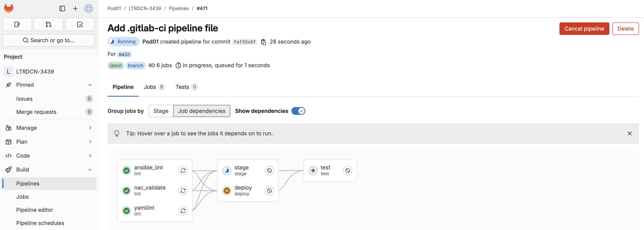The image size is (644, 230).
Task: Click the Search or go to field
Action: click(49, 40)
